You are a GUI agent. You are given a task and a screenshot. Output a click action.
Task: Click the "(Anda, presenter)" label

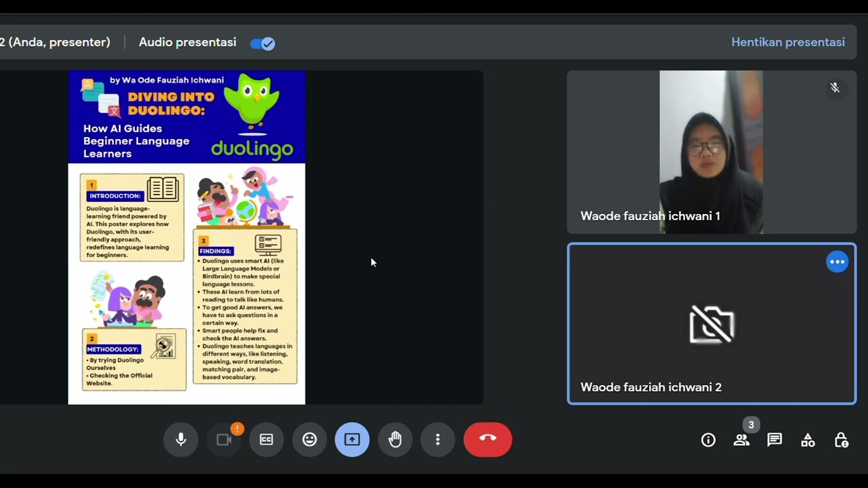coord(59,42)
